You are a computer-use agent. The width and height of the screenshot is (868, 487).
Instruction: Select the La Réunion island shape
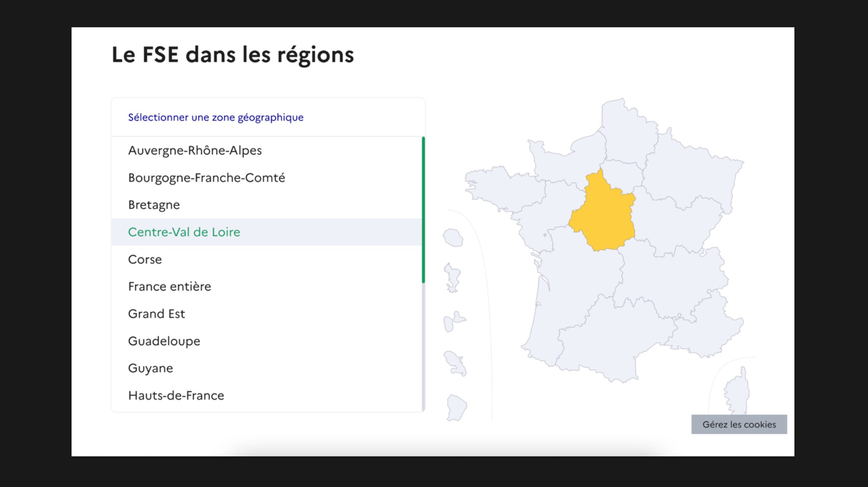point(453,238)
